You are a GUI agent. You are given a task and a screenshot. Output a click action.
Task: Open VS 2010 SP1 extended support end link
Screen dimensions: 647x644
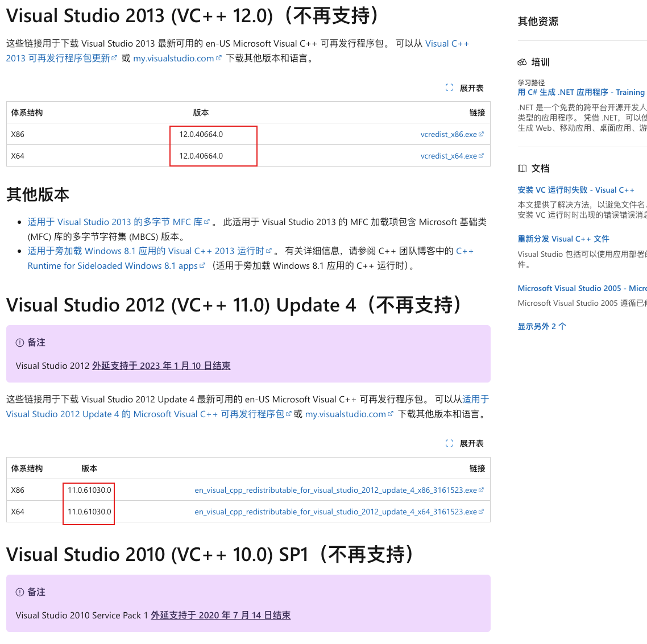pos(221,615)
